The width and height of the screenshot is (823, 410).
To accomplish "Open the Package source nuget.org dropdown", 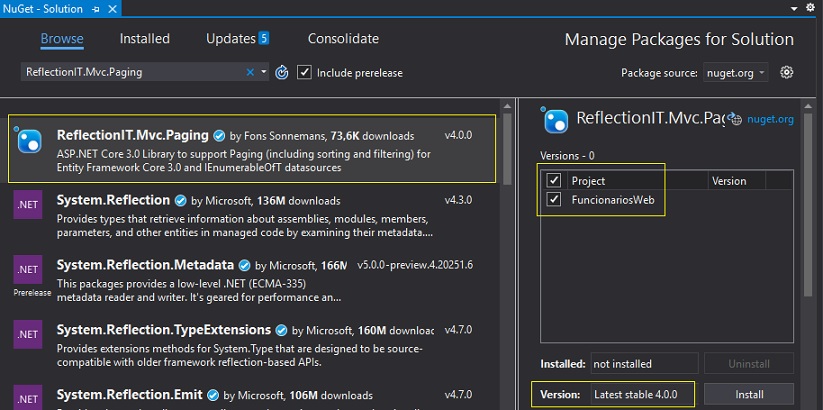I will [736, 73].
